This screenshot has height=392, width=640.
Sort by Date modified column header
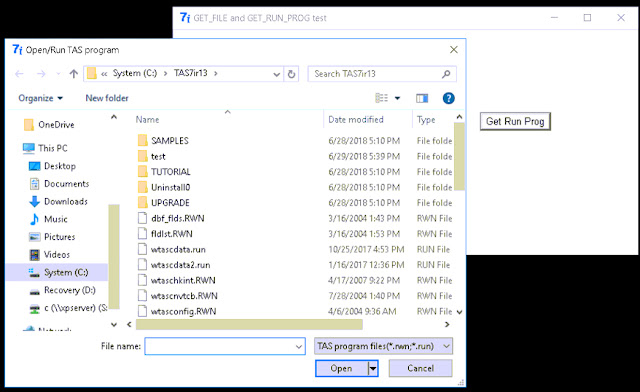[x=356, y=120]
